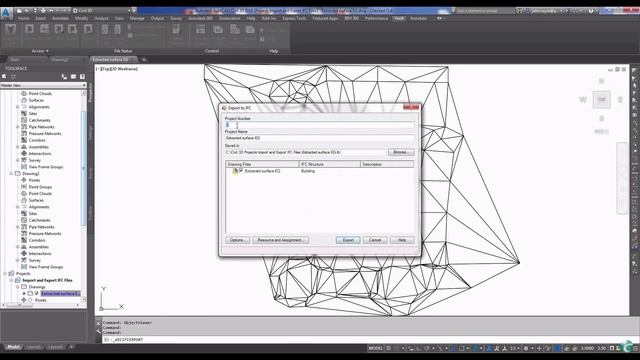Expand Pipe Networks under Drawing2
This screenshot has width=640, height=360.
click(18, 227)
